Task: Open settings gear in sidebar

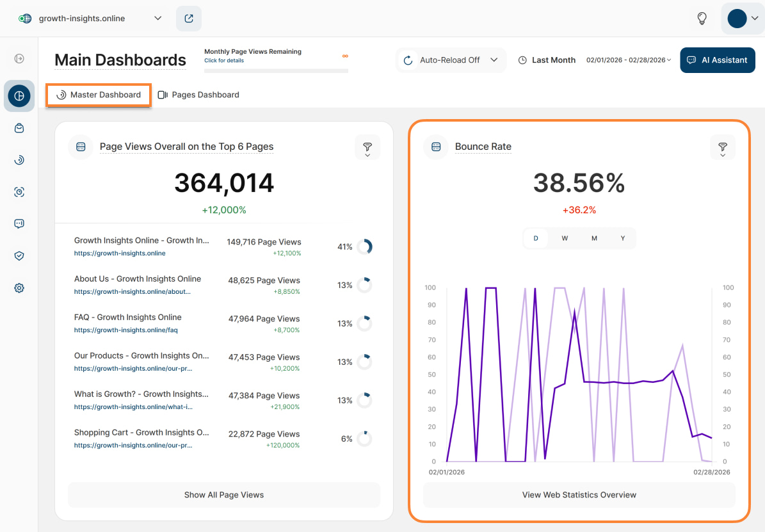Action: click(x=19, y=288)
